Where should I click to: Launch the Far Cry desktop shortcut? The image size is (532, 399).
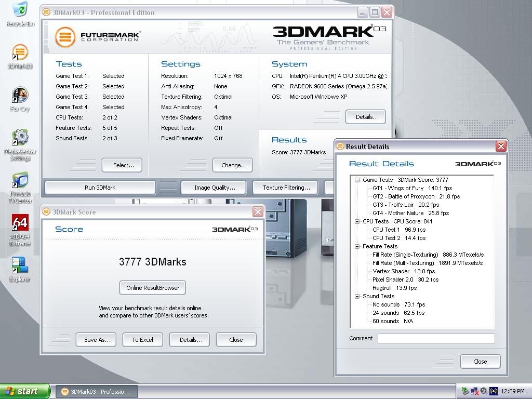point(20,99)
